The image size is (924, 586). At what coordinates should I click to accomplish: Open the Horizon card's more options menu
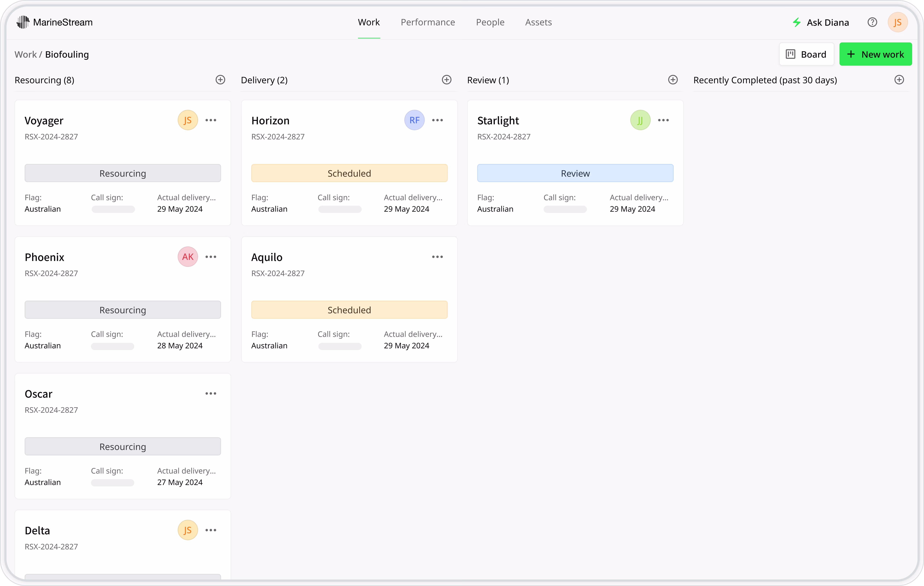tap(437, 120)
